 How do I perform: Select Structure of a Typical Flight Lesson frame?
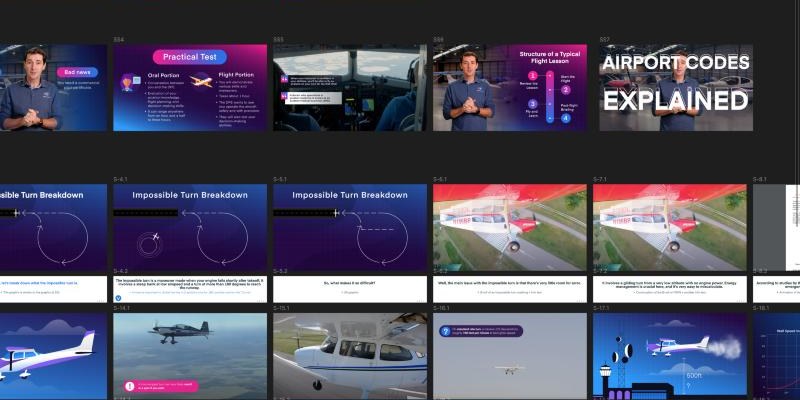tap(510, 87)
